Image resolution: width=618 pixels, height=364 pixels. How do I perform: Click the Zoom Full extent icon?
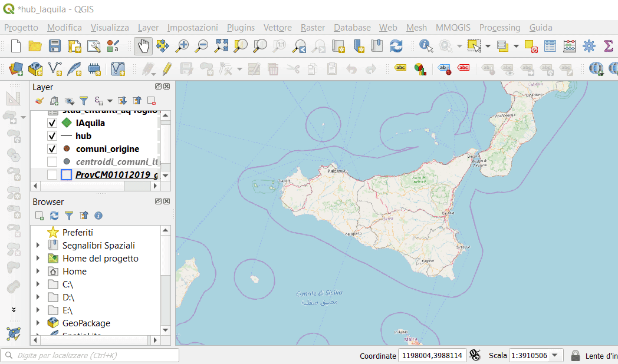[x=221, y=46]
